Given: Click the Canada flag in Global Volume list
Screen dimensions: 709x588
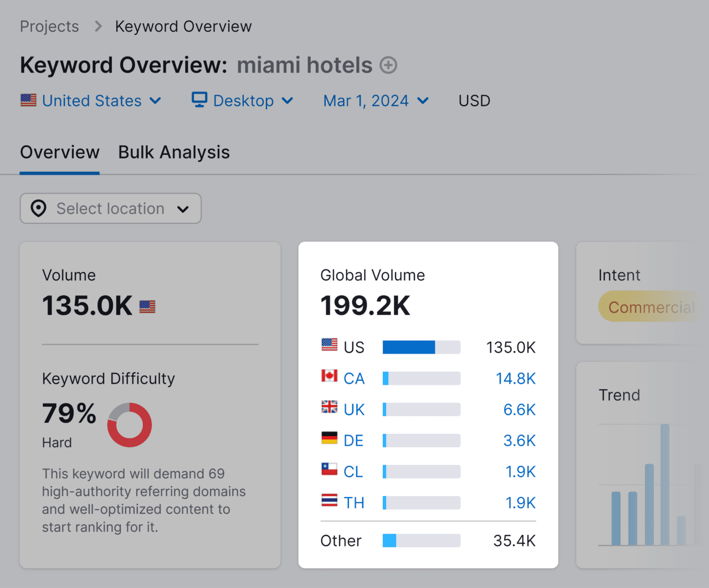Looking at the screenshot, I should [329, 378].
